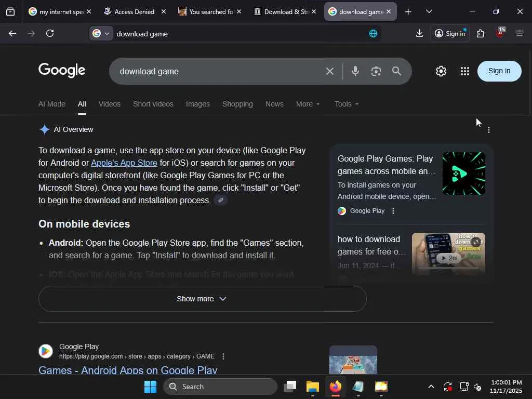Open Google search engine selector in address bar
The image size is (532, 399).
pyautogui.click(x=101, y=34)
